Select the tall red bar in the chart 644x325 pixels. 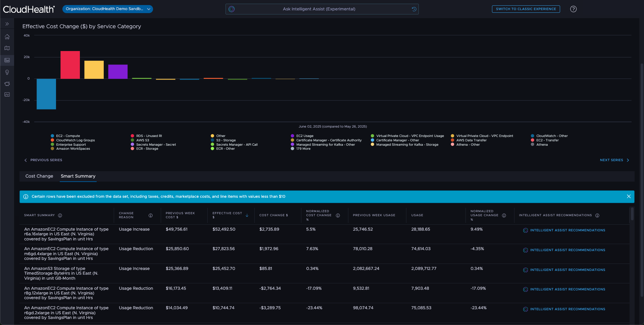click(x=70, y=65)
